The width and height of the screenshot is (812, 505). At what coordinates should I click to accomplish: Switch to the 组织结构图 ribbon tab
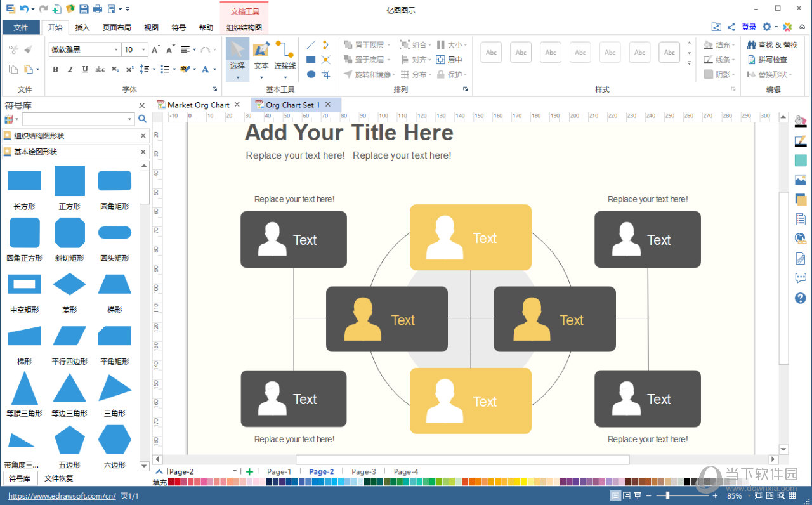244,27
